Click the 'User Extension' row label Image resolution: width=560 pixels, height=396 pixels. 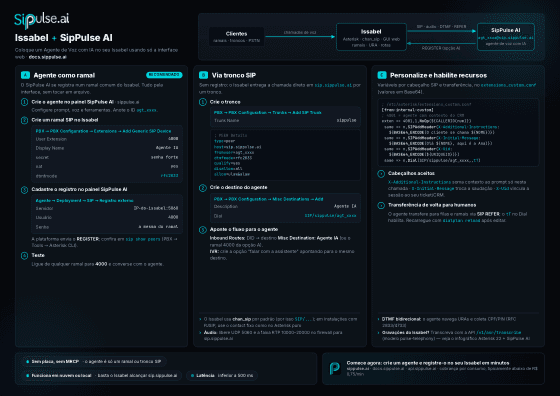coord(51,139)
